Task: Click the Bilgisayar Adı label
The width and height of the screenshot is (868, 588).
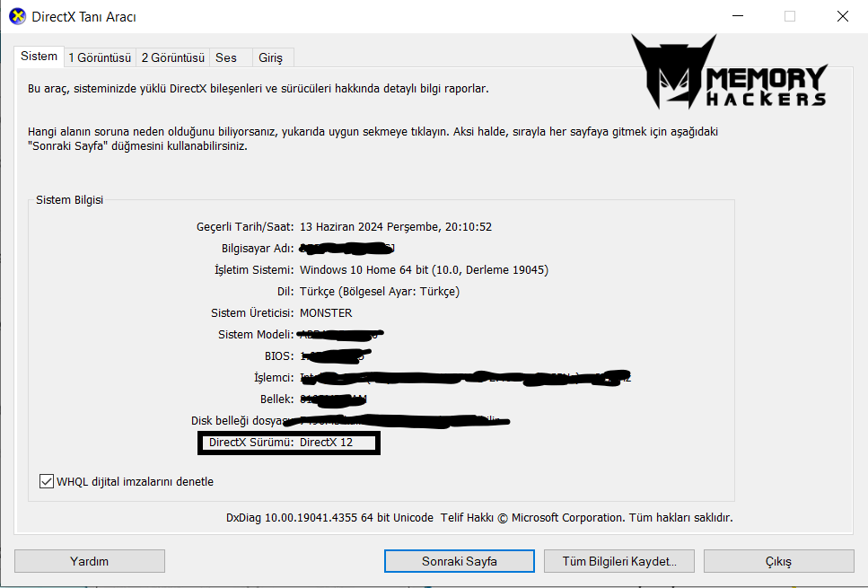Action: (258, 248)
